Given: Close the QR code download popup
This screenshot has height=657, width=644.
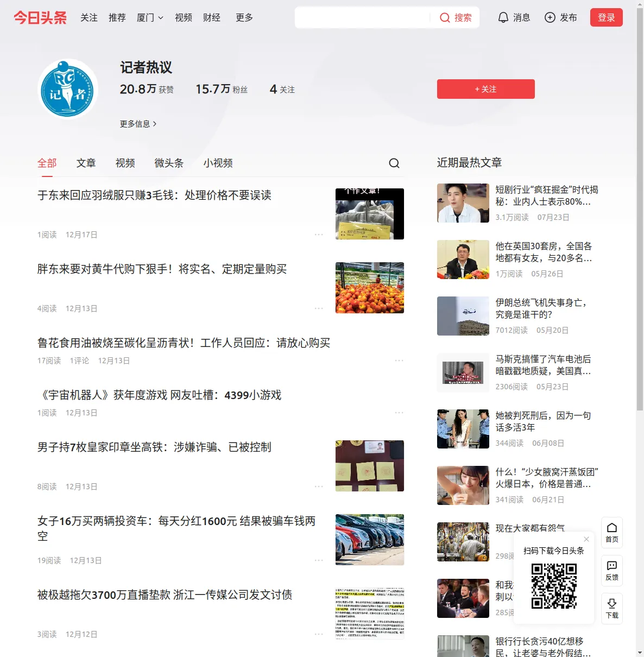Looking at the screenshot, I should 586,539.
